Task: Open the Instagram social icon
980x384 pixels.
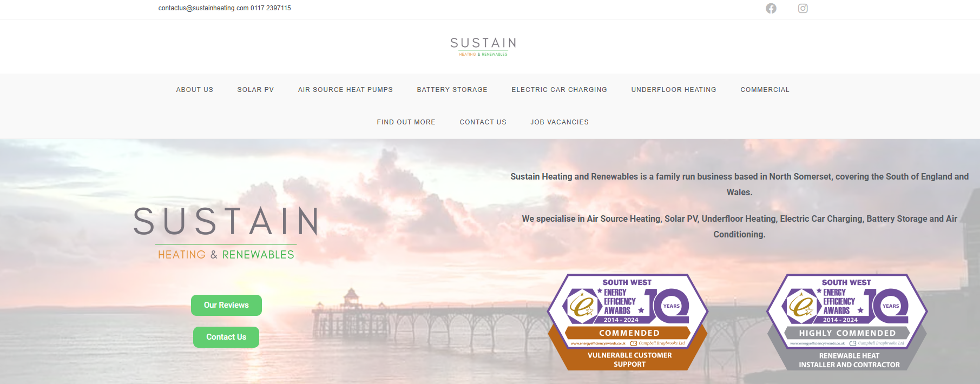Action: click(x=803, y=8)
